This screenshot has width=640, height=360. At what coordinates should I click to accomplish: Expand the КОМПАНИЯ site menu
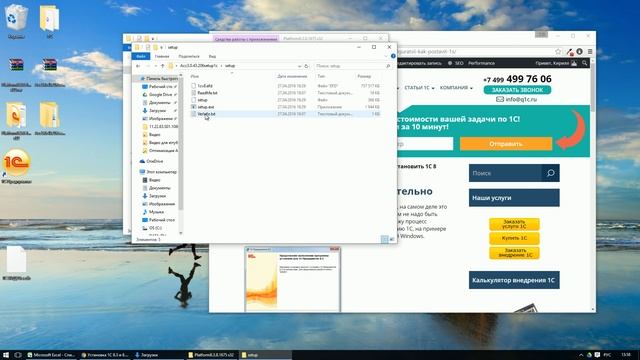click(456, 88)
